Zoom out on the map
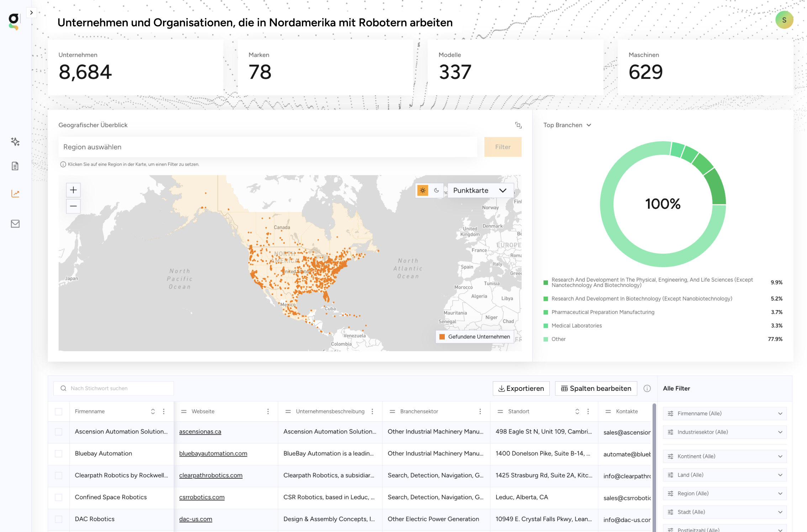 pyautogui.click(x=73, y=206)
